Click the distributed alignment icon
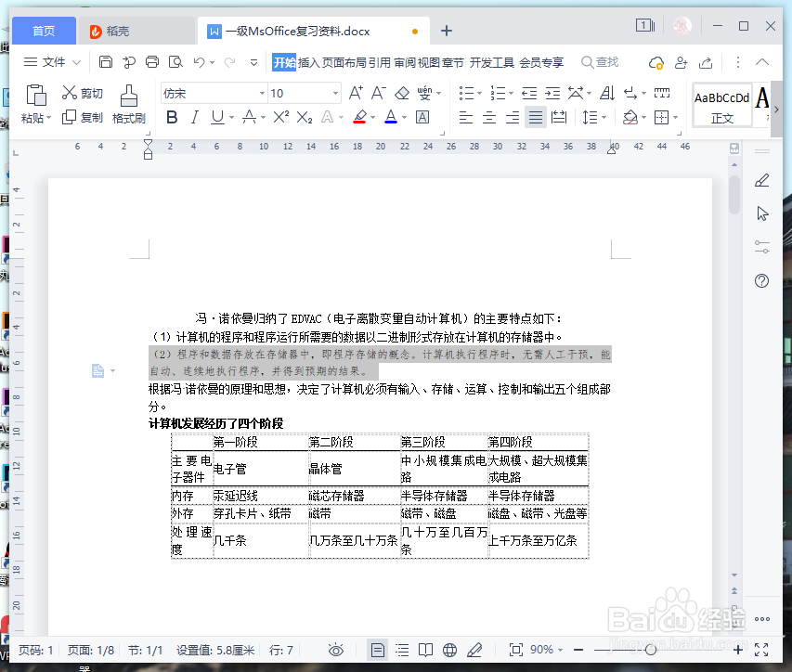Image resolution: width=792 pixels, height=672 pixels. click(559, 118)
